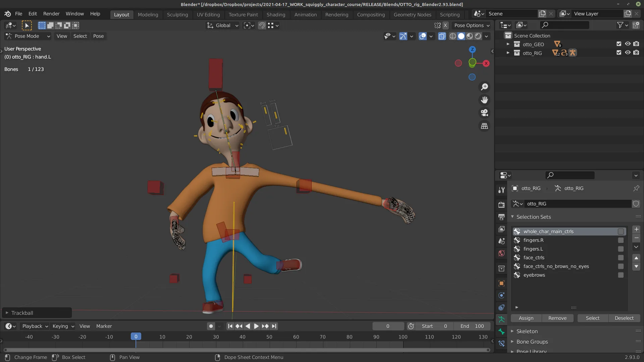Switch to Animation workspace tab
The image size is (644, 362).
click(305, 14)
